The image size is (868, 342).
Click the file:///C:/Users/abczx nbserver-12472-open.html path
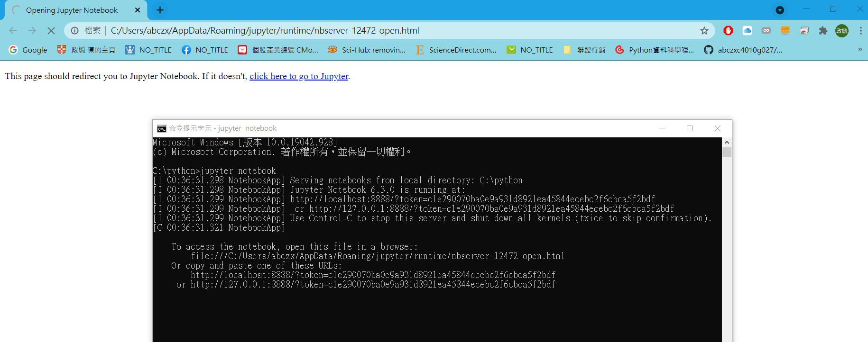(x=378, y=256)
